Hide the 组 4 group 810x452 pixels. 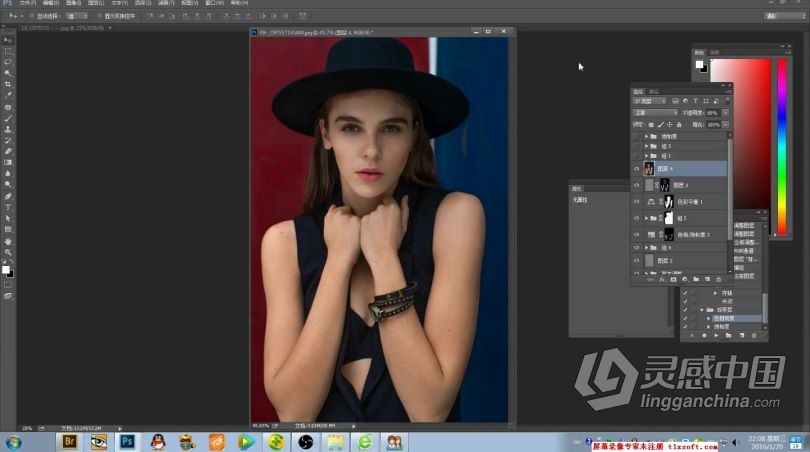[636, 248]
